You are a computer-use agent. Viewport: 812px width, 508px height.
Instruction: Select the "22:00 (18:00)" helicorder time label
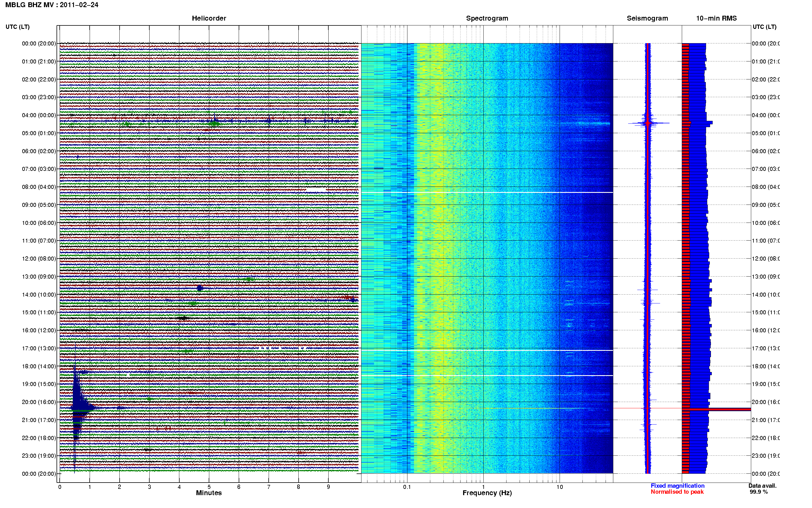(x=39, y=438)
